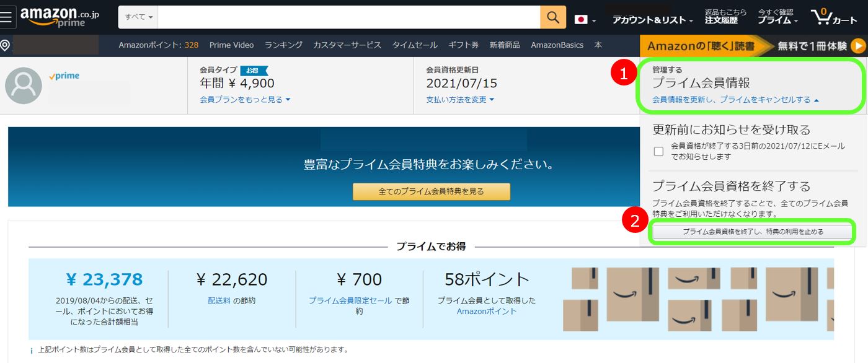Click 全てのプライム会員特典を見る button
This screenshot has width=868, height=363.
point(432,191)
